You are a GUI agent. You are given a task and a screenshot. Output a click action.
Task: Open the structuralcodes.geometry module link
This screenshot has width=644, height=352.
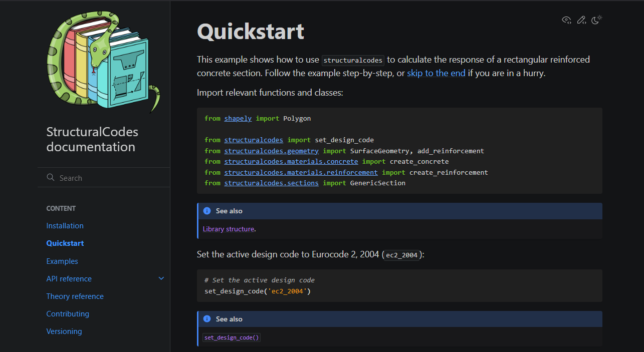point(271,151)
